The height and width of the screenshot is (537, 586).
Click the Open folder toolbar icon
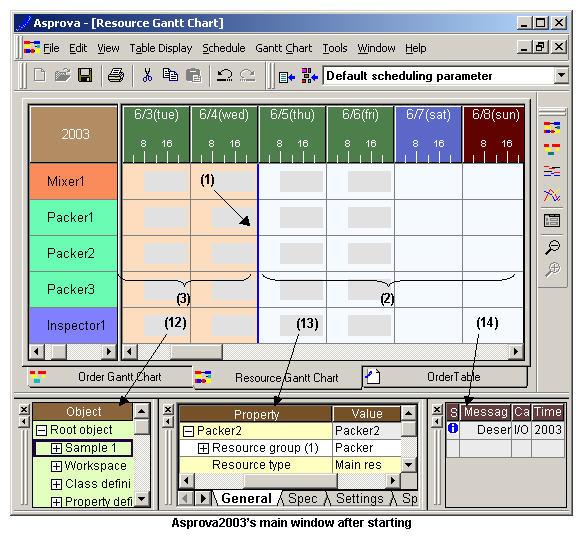(x=62, y=75)
